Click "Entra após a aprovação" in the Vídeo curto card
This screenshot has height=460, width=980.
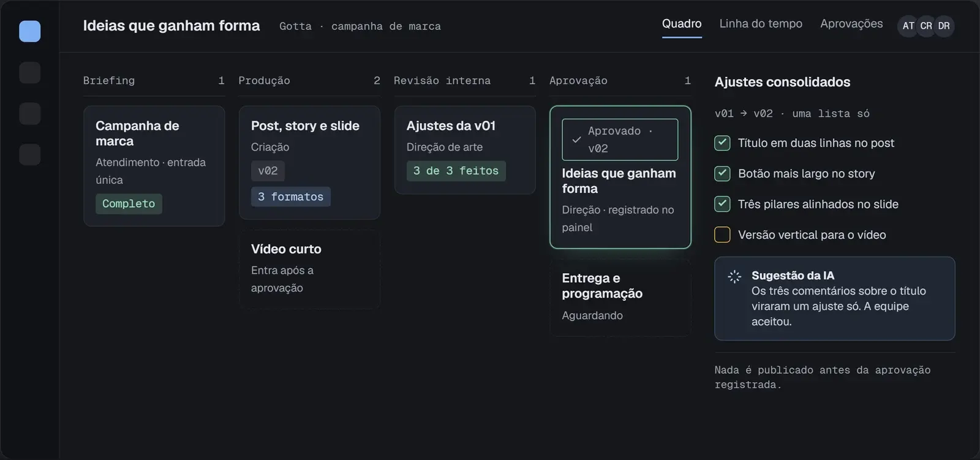[x=282, y=279]
